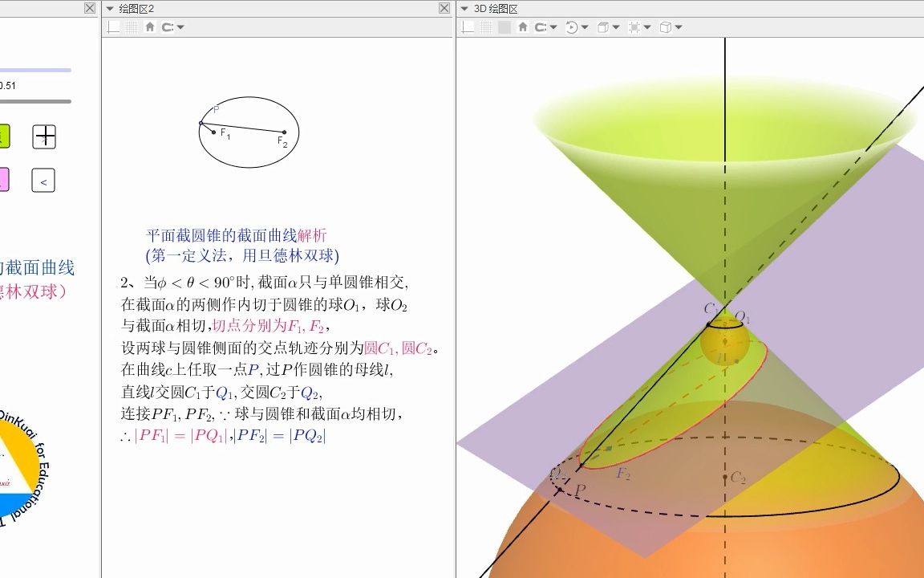Click the magnet capture icon in the 3D view
This screenshot has height=578, width=924.
click(x=541, y=27)
